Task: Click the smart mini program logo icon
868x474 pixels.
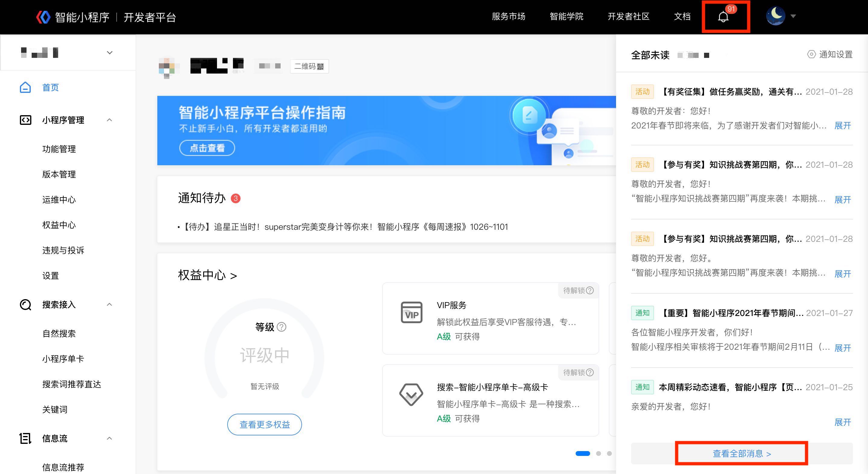Action: coord(43,17)
